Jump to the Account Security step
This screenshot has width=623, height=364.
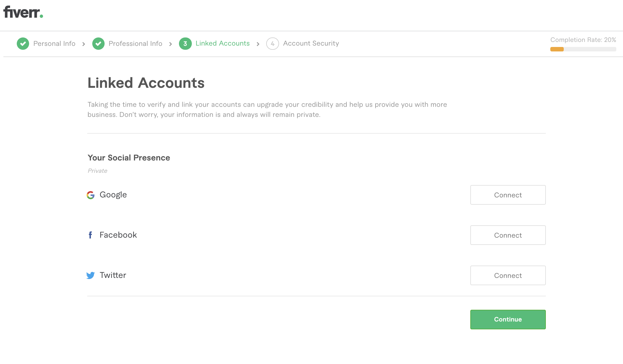coord(311,43)
